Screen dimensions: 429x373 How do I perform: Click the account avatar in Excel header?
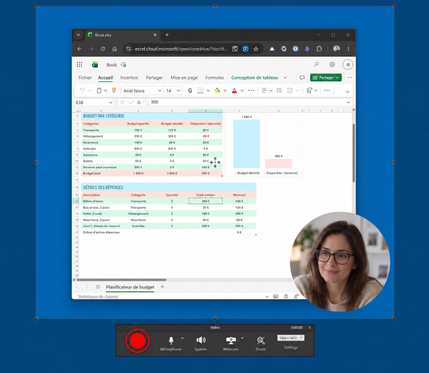click(x=348, y=65)
